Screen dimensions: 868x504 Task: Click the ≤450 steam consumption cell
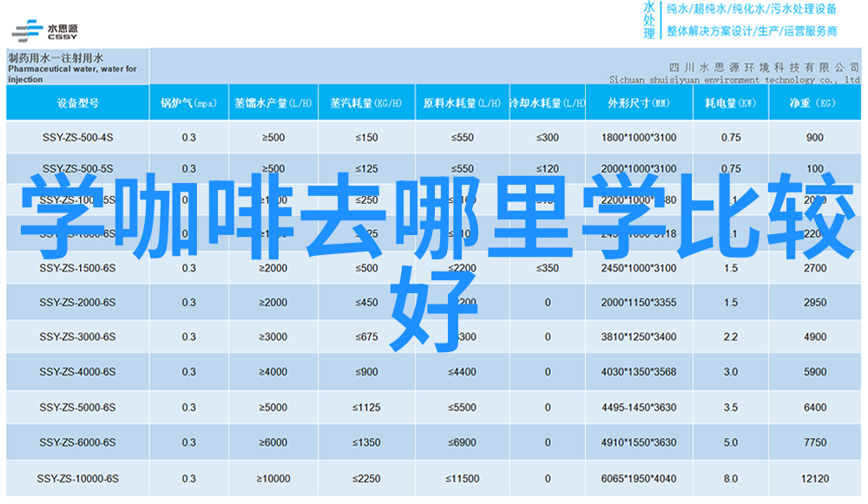366,303
